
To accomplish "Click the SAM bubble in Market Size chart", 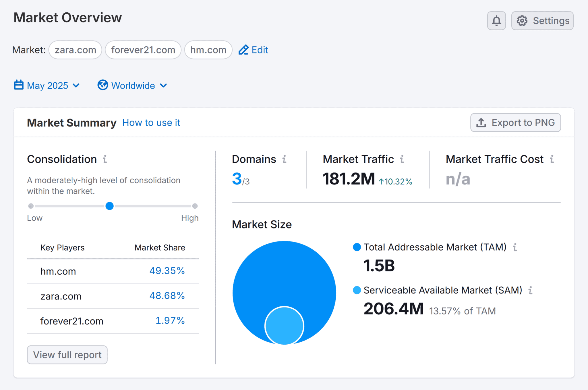I will point(284,326).
